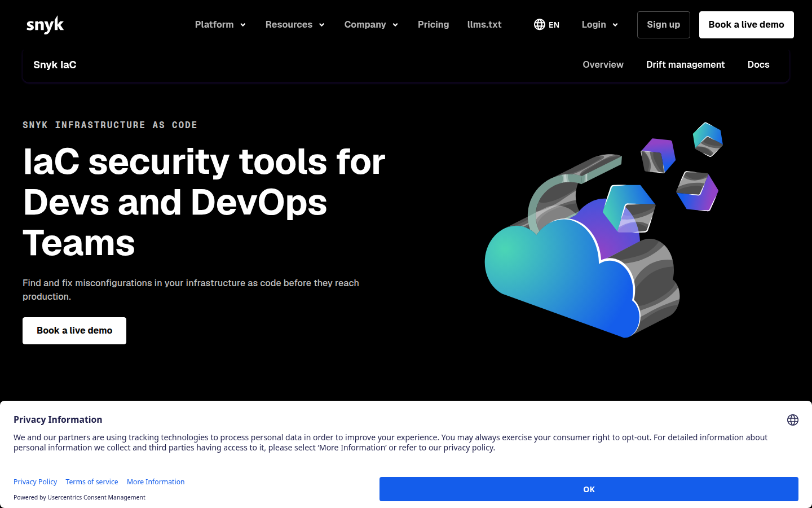Switch to Drift management tab
Image resolution: width=812 pixels, height=508 pixels.
tap(686, 65)
